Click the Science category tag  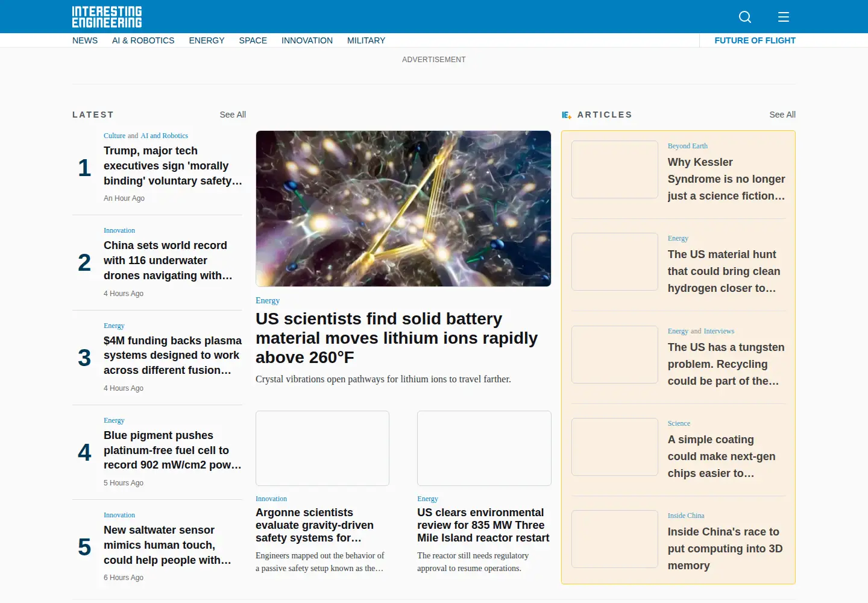[679, 423]
